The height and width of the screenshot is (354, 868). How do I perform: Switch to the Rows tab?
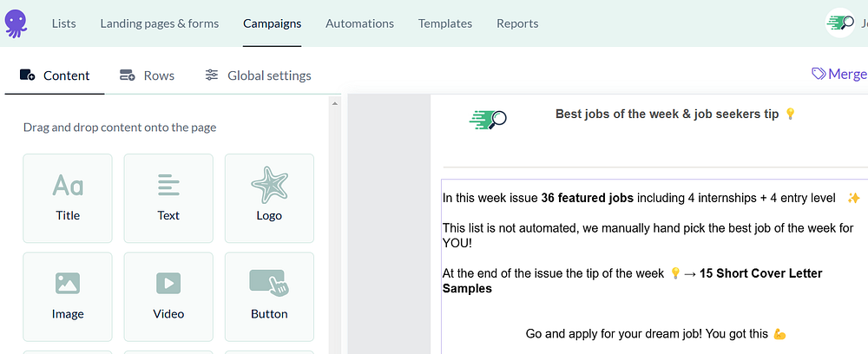click(x=147, y=75)
